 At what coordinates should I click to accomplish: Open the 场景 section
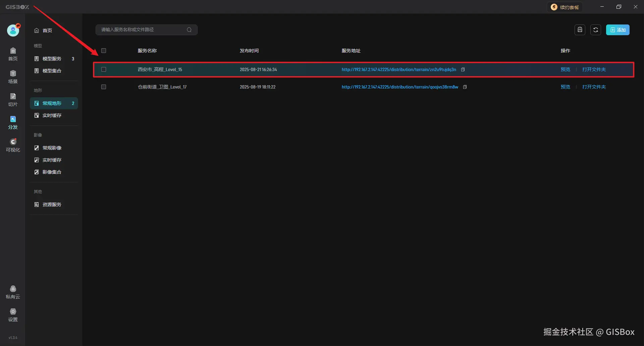pos(13,77)
